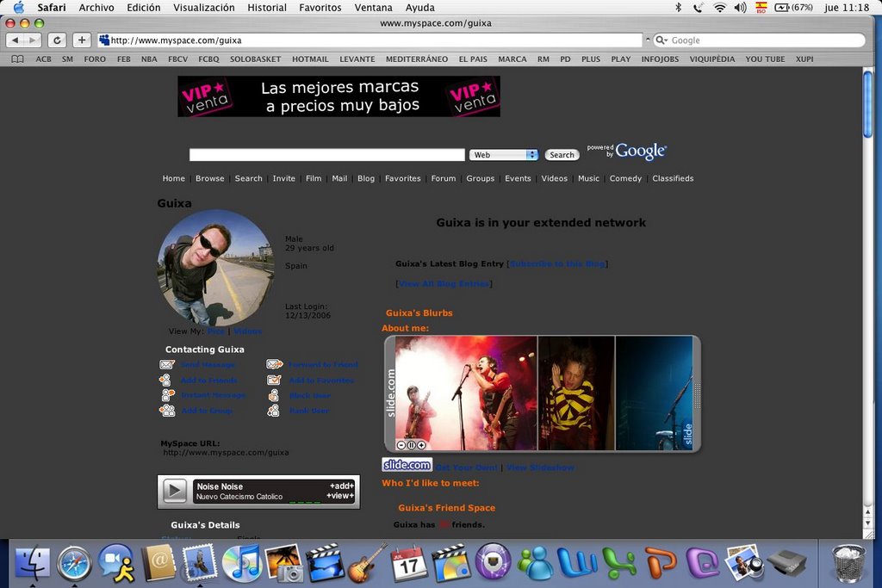Click +add+ in the music player
This screenshot has height=588, width=882.
(341, 486)
